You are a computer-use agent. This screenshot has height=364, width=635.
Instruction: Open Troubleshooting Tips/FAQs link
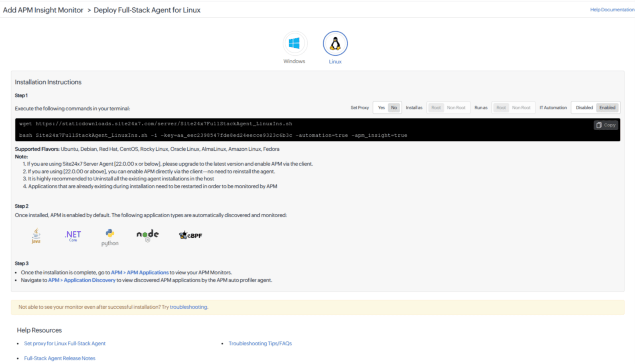pyautogui.click(x=260, y=344)
